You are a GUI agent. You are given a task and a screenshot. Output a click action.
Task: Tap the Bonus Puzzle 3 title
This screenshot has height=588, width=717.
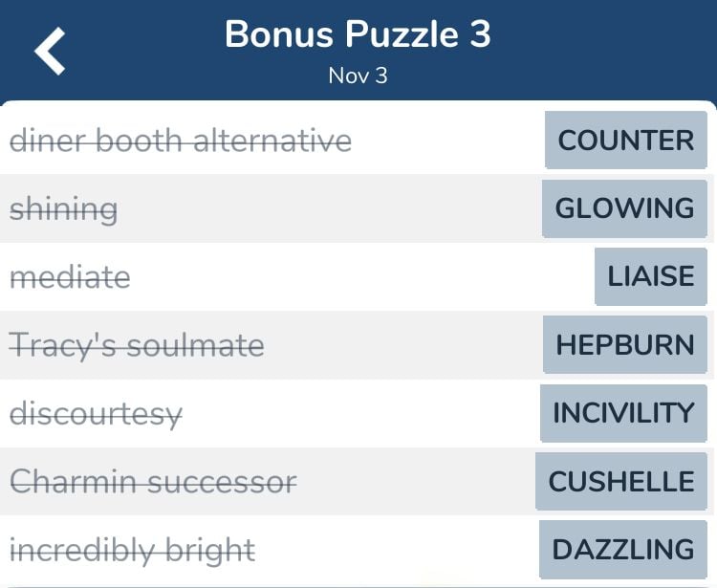(x=358, y=34)
